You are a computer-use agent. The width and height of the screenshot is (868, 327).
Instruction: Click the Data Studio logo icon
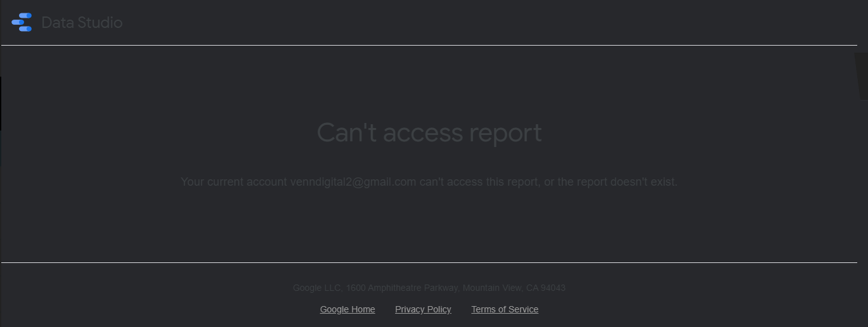22,22
